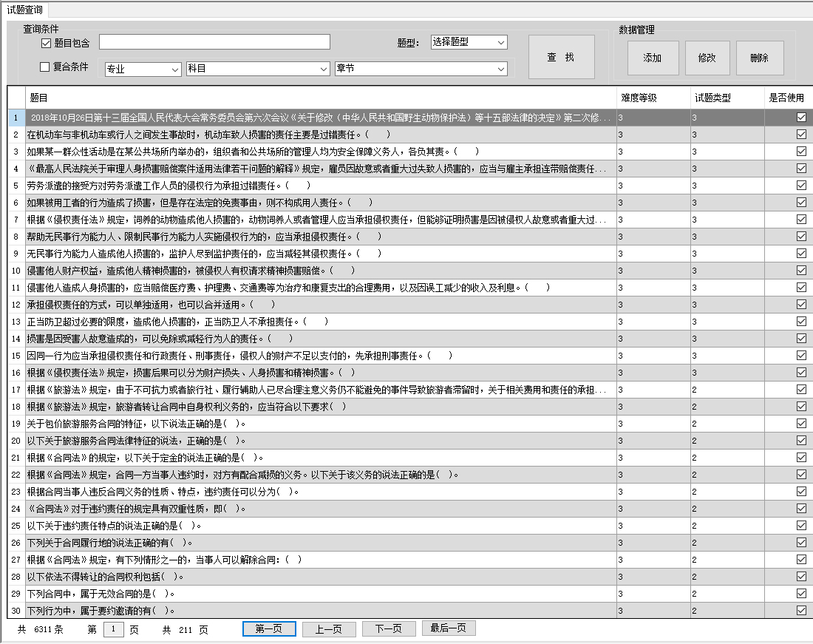The image size is (813, 644).
Task: Uncheck 是否使用 for row 1
Action: [x=801, y=118]
